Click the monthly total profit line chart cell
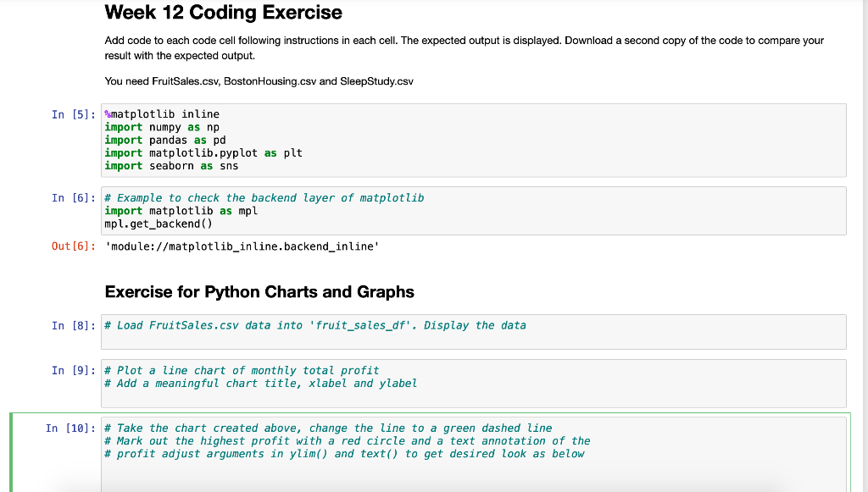This screenshot has height=492, width=868. click(x=473, y=383)
